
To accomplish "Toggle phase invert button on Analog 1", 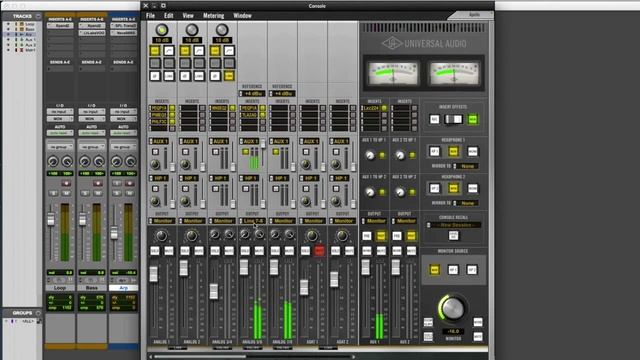I will (x=155, y=76).
